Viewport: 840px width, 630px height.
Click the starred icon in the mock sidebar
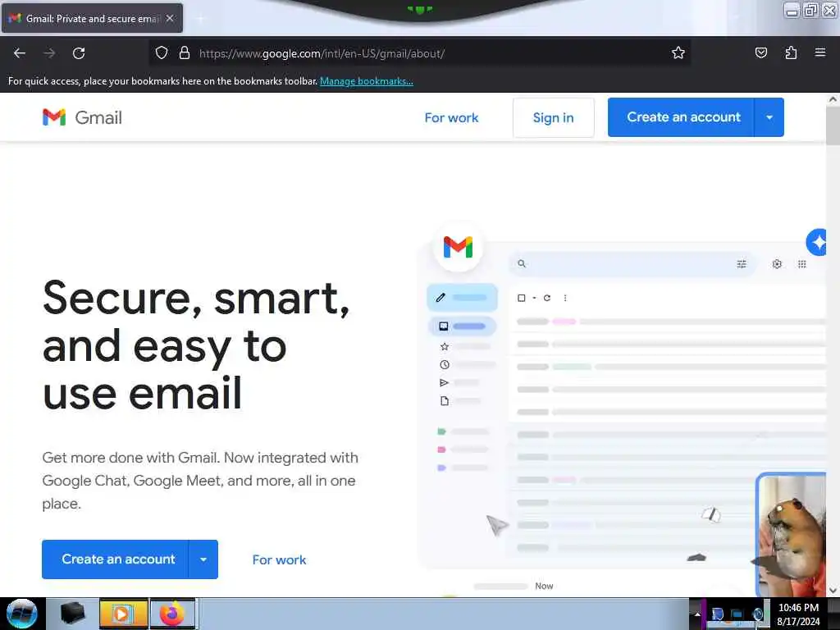444,347
